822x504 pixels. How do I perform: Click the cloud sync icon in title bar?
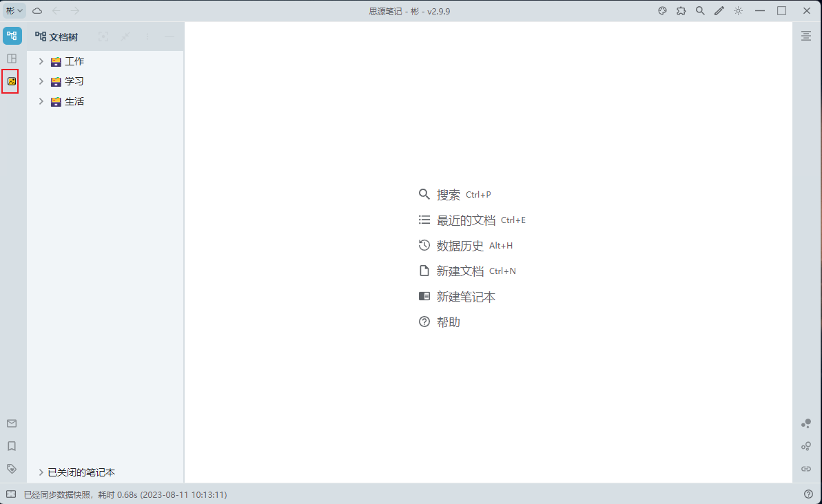[x=37, y=10]
